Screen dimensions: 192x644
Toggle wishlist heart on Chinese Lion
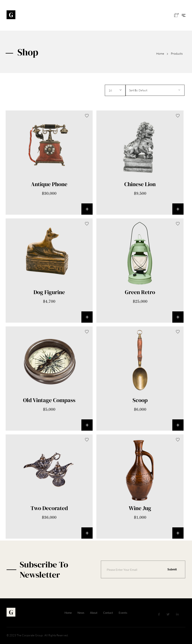point(178,116)
